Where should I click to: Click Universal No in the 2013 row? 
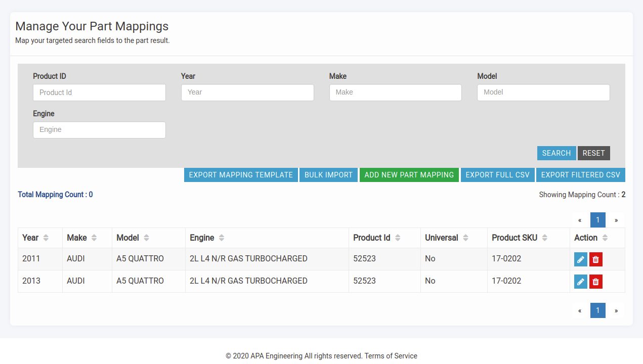[430, 281]
